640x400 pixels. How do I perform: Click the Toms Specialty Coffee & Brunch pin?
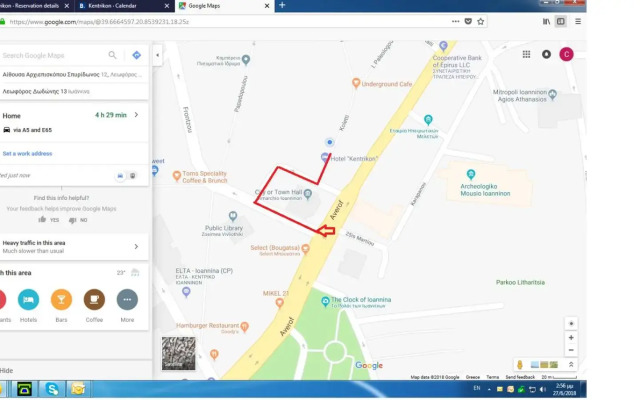pos(177,176)
